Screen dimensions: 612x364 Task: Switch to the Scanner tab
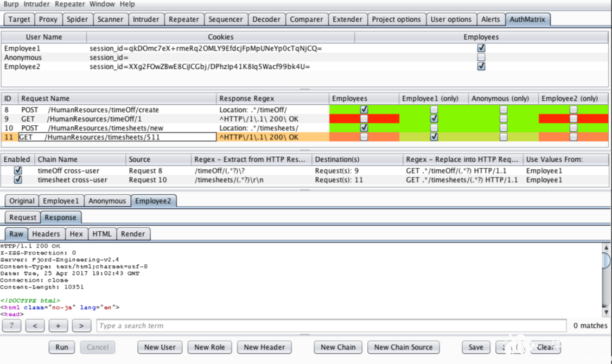[x=111, y=19]
